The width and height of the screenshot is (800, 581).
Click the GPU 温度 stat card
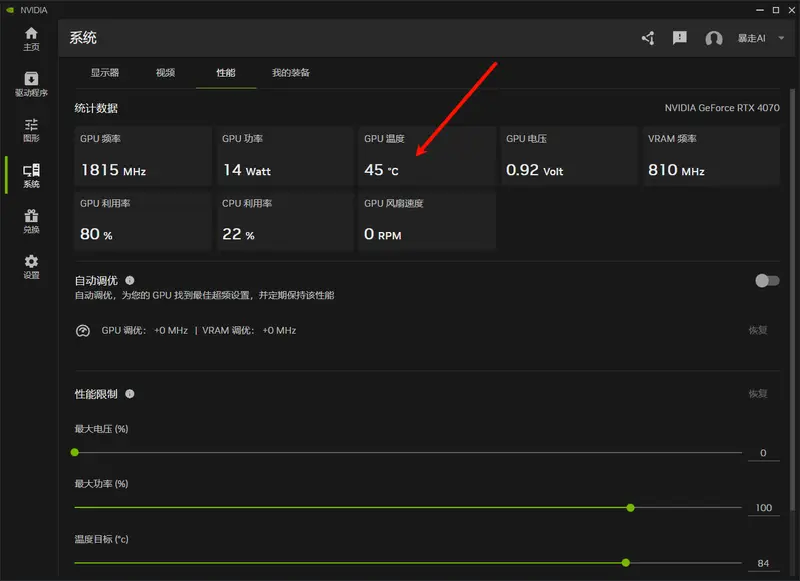427,156
